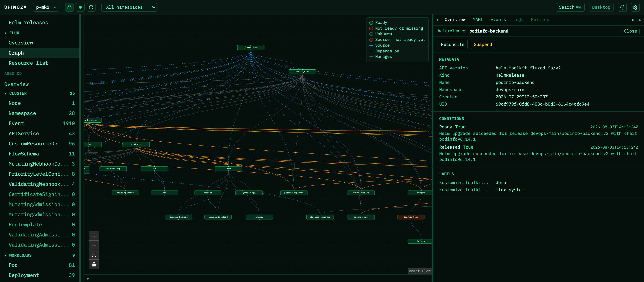The image size is (644, 282).
Task: Open Event in the Cluster list
Action: point(39,123)
